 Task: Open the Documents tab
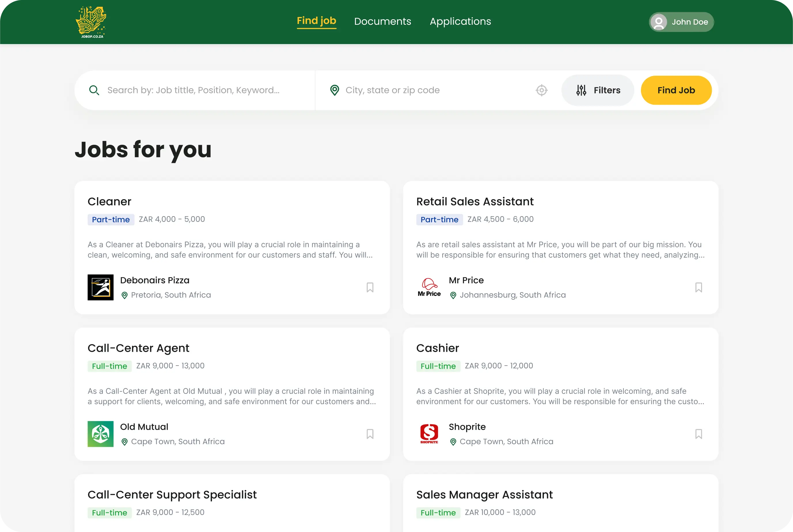[x=382, y=21]
